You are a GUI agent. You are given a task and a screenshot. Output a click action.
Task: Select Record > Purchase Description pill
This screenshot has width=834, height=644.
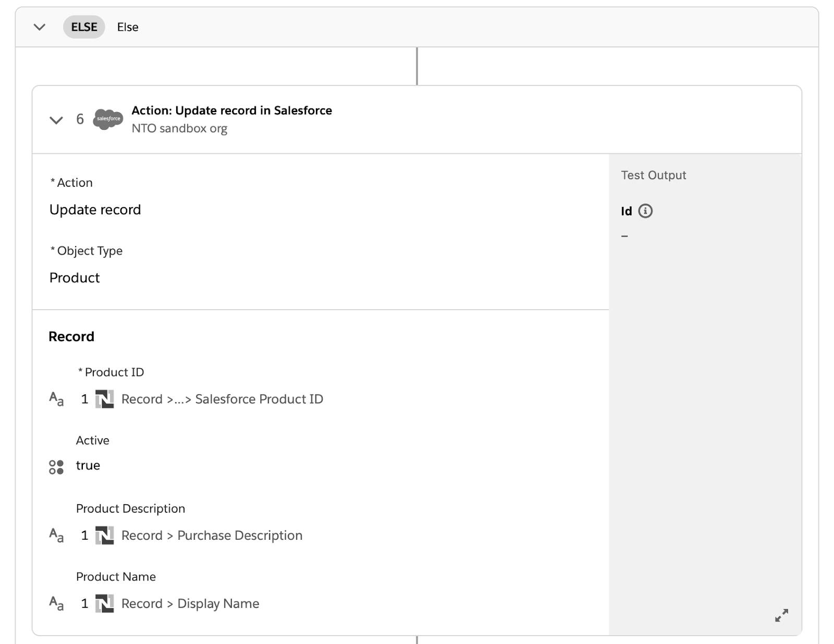tap(212, 536)
